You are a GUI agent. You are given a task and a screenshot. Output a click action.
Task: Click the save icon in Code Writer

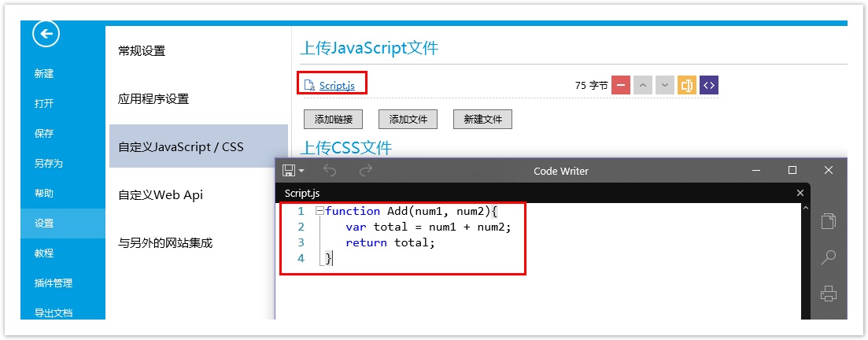pyautogui.click(x=288, y=170)
